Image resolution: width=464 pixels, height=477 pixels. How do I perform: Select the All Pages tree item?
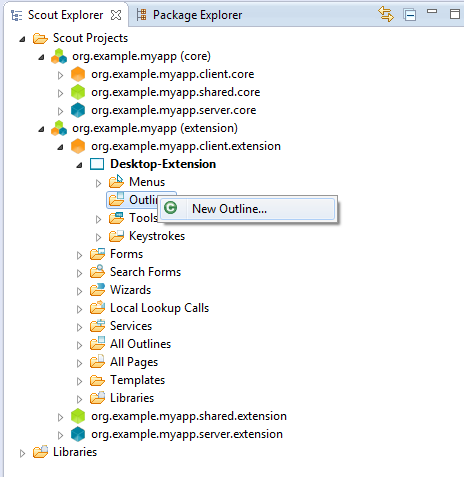point(134,362)
